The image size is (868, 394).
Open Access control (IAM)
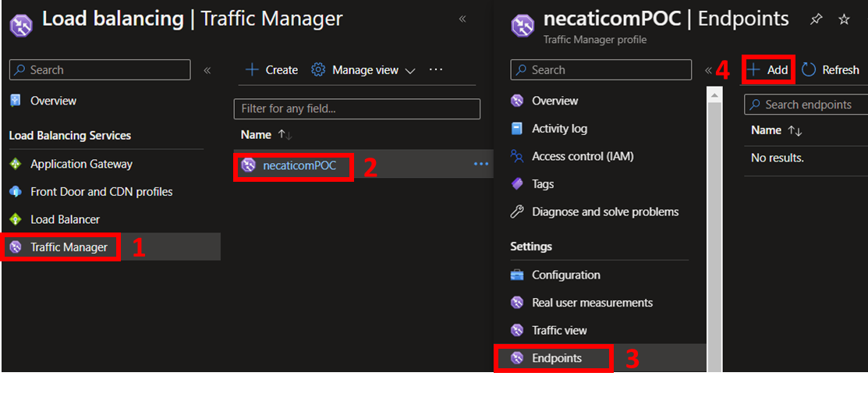pyautogui.click(x=583, y=156)
